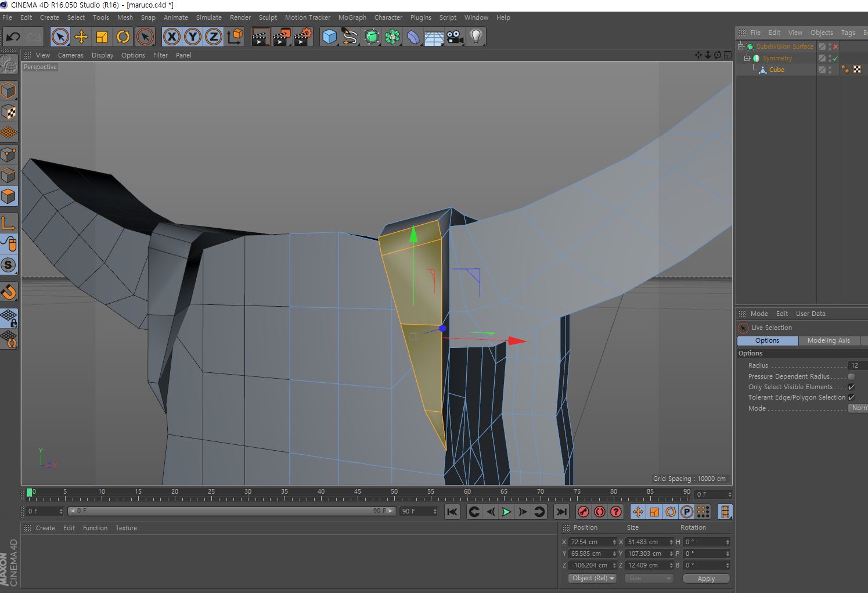The width and height of the screenshot is (868, 593).
Task: Play animation forwards green arrow
Action: (x=506, y=512)
